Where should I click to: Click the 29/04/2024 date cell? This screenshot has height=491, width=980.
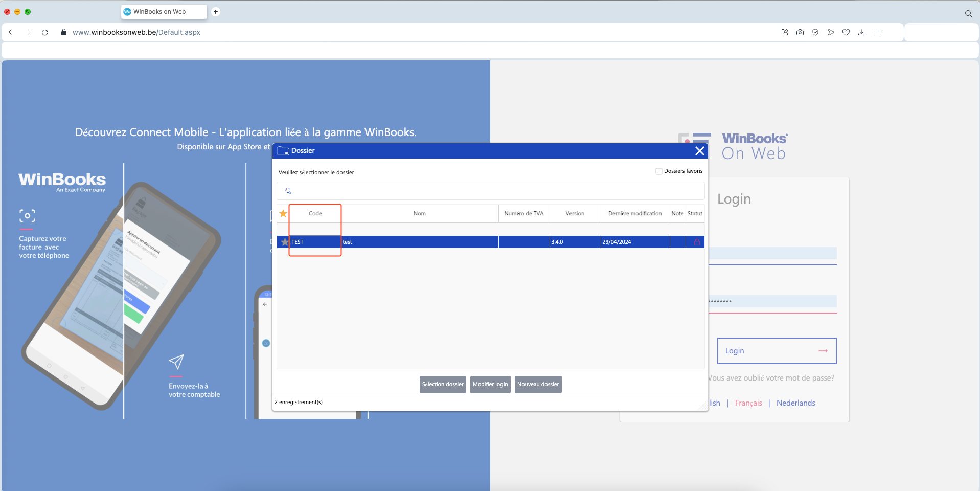[635, 242]
